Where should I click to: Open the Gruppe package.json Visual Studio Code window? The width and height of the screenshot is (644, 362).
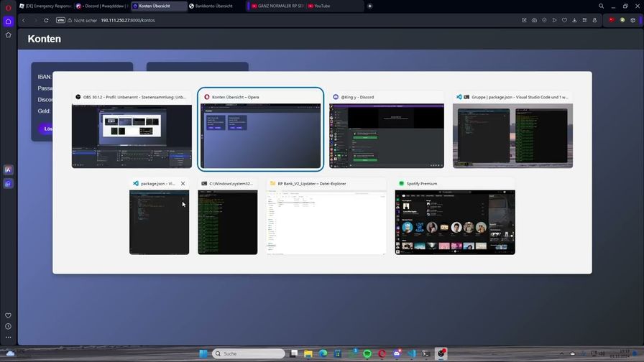pos(512,131)
